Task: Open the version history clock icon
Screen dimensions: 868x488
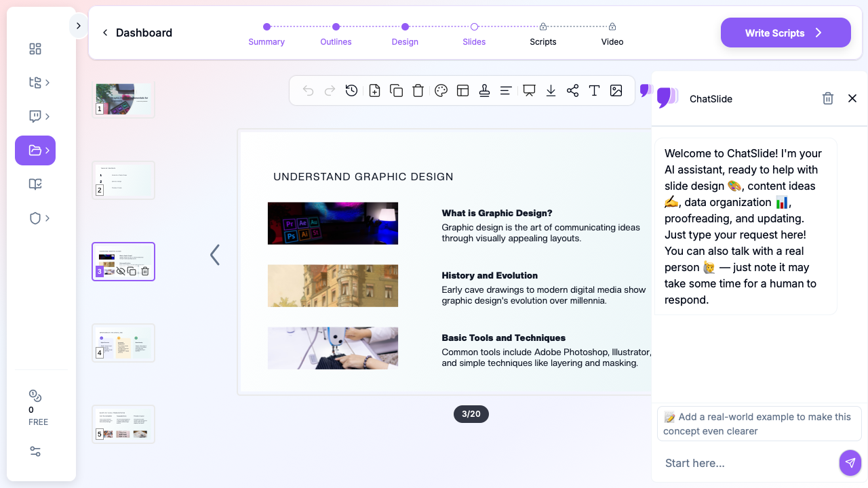Action: coord(351,91)
